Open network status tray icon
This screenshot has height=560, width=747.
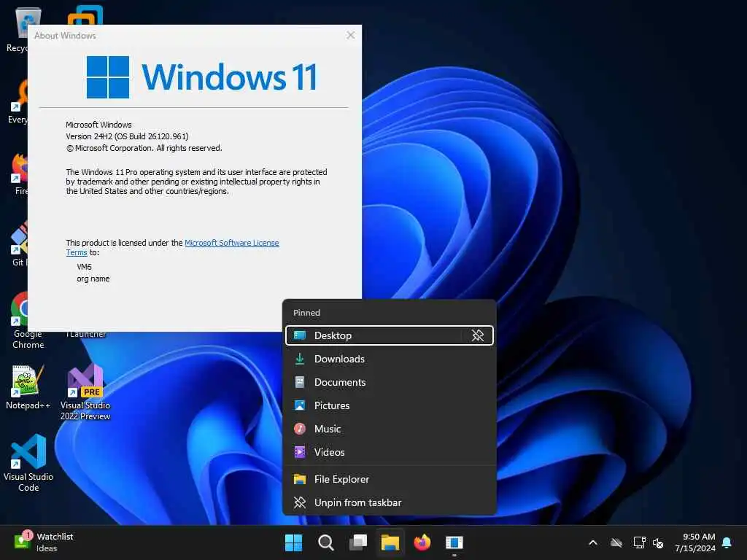[x=639, y=542]
